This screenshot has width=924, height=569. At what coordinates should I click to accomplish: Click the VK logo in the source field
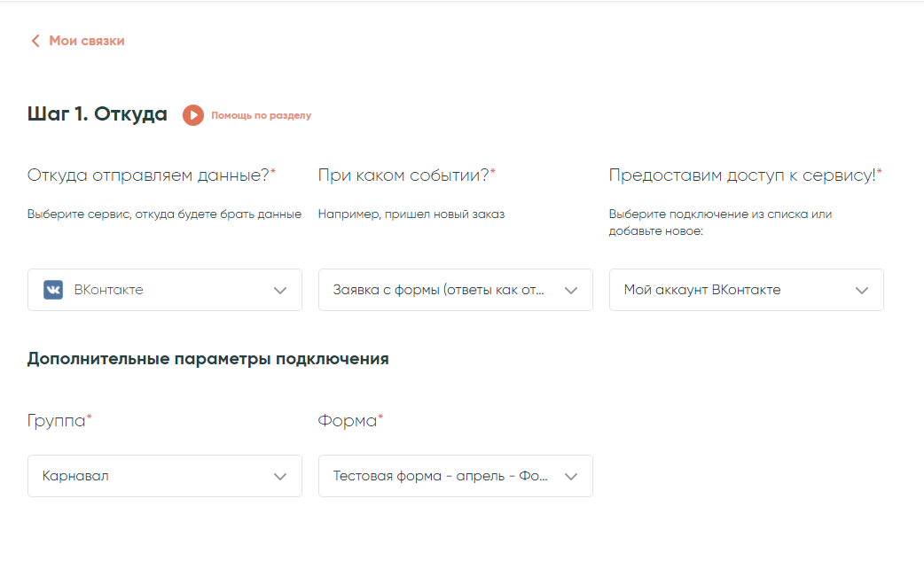[53, 290]
